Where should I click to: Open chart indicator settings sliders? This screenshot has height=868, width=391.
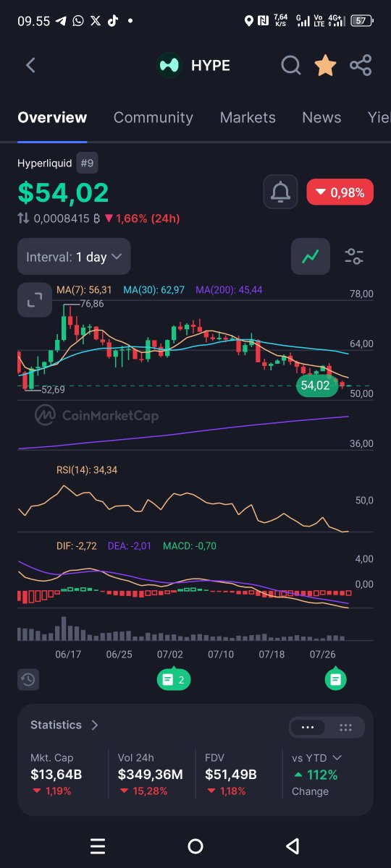[x=354, y=256]
